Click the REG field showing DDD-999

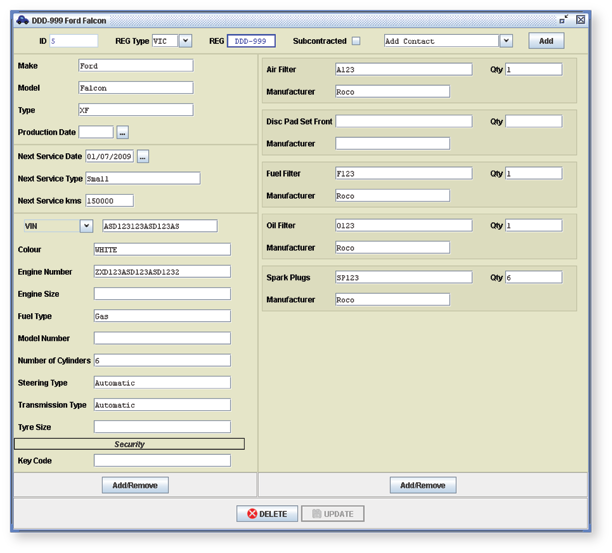point(251,41)
